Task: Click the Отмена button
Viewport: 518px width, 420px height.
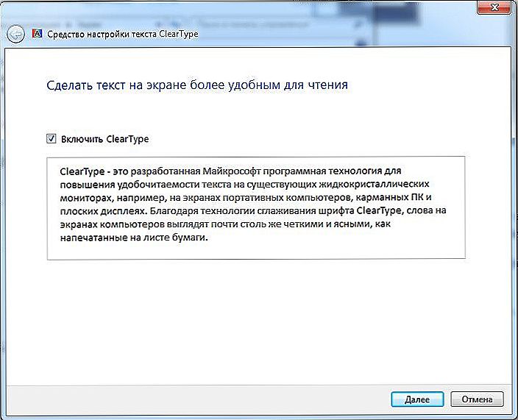Action: click(477, 399)
